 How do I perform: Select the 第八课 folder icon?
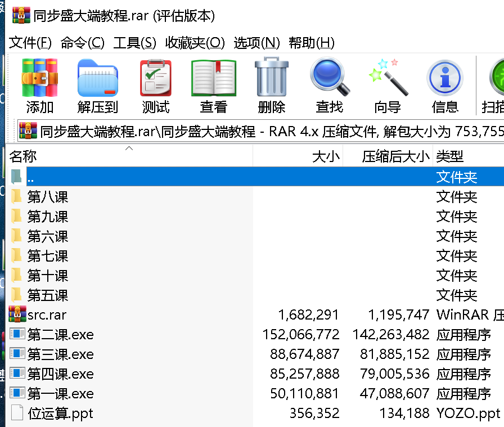pos(16,197)
